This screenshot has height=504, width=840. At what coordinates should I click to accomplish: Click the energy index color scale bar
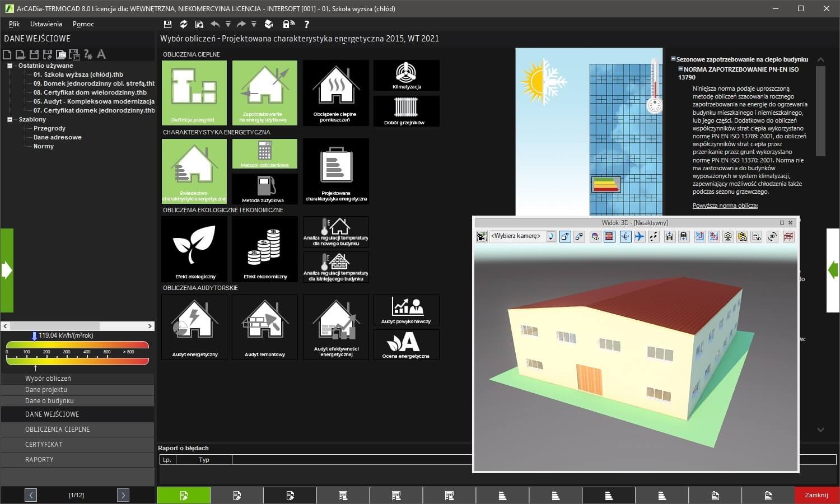pyautogui.click(x=77, y=353)
